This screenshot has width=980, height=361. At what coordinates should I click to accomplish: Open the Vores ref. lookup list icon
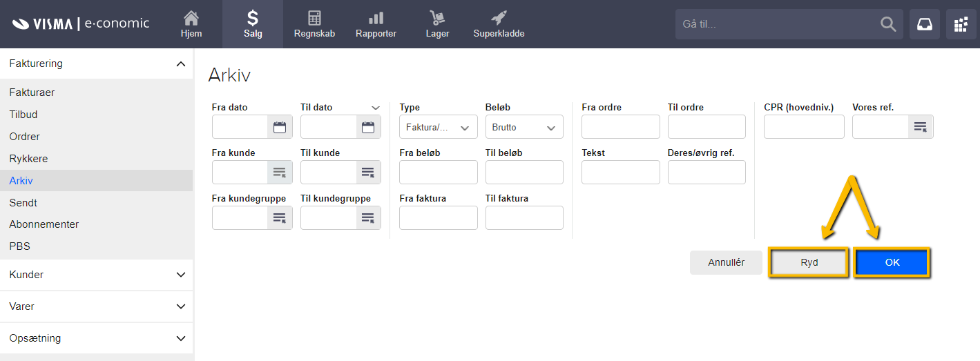[921, 127]
